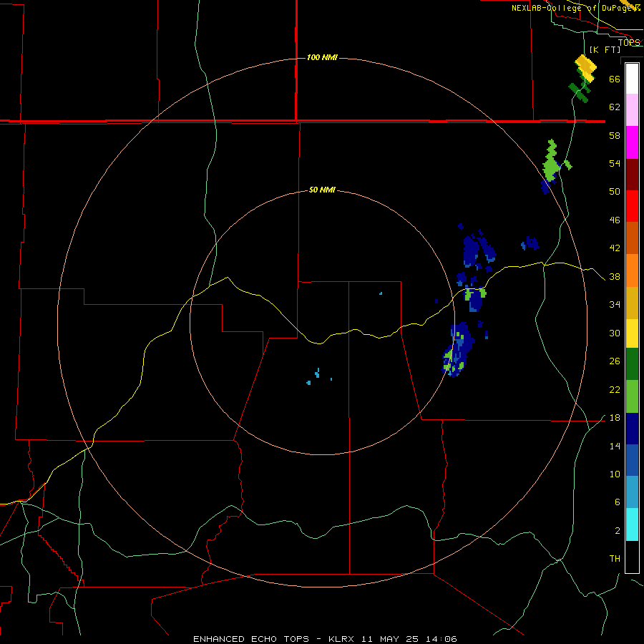Click the 50 NMI range ring label
This screenshot has height=644, width=644.
click(322, 190)
